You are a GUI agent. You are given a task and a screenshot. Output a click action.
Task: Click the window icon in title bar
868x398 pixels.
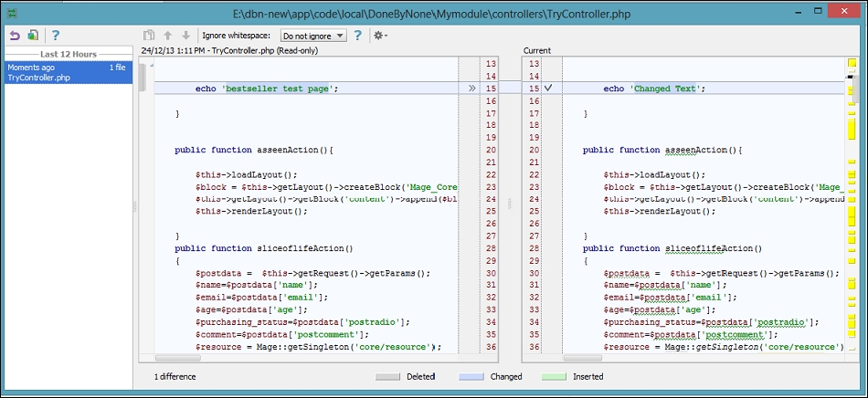pyautogui.click(x=12, y=13)
